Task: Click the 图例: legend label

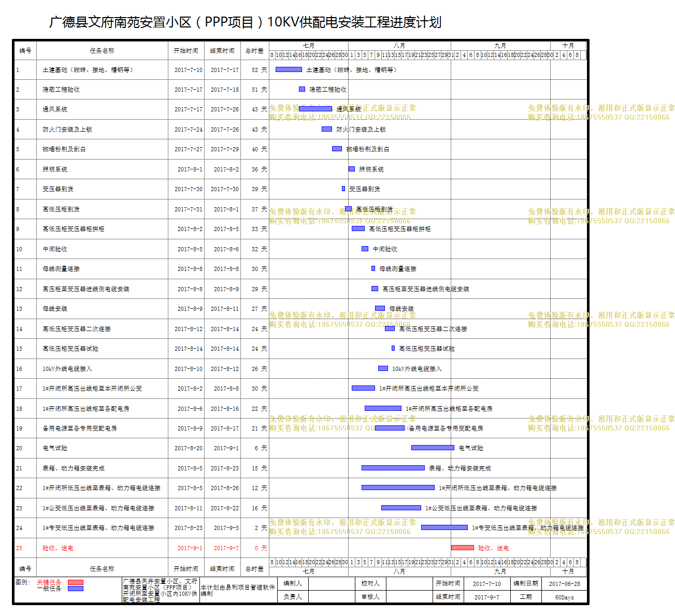Action: [x=23, y=582]
